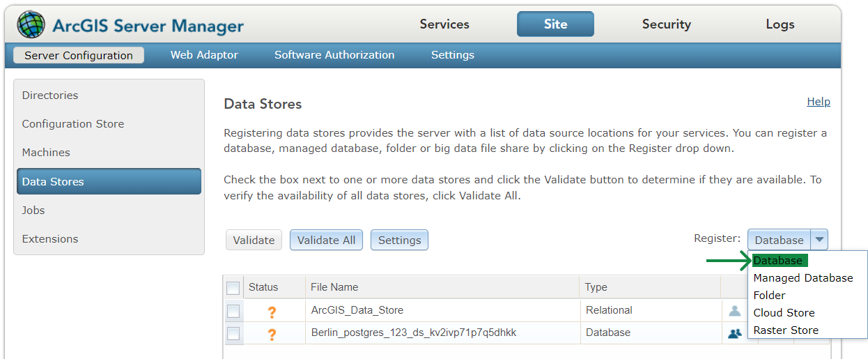The width and height of the screenshot is (868, 359).
Task: Click the ArcGIS globe logo icon
Action: [31, 25]
